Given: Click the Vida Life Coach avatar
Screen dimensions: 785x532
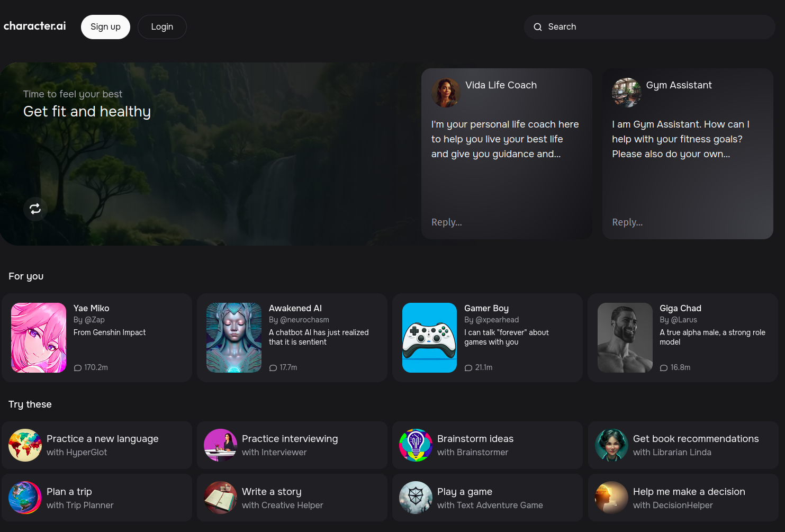Looking at the screenshot, I should [445, 93].
